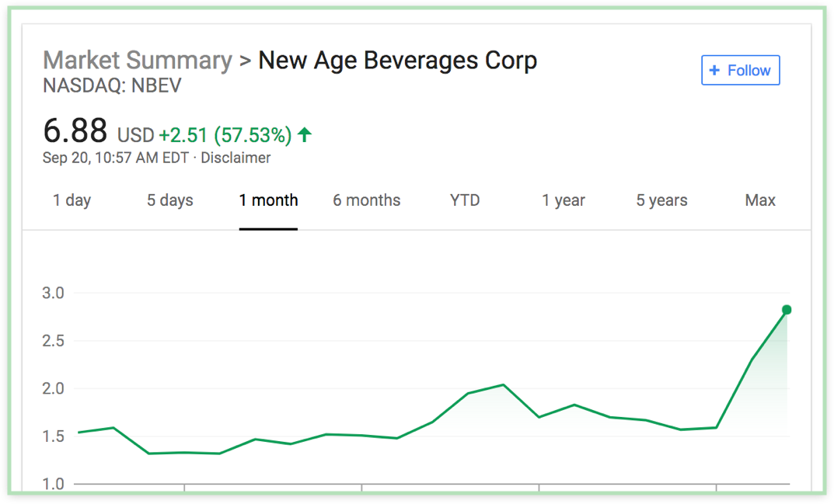Switch to the 1 day tab
The image size is (834, 504).
[72, 200]
